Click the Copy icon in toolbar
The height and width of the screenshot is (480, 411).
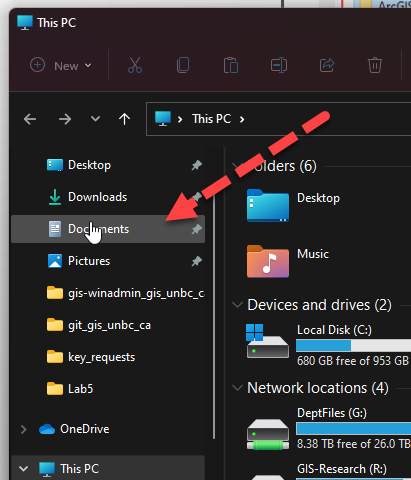click(x=183, y=65)
